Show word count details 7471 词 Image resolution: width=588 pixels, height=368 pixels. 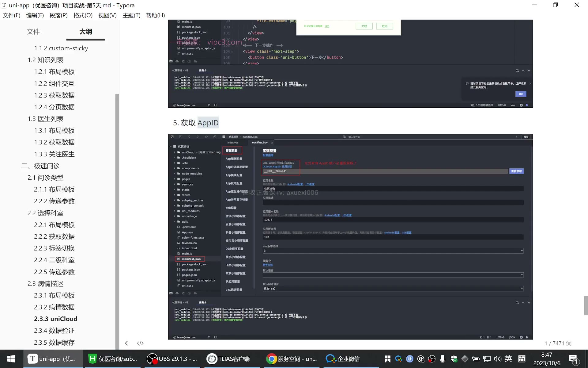558,343
